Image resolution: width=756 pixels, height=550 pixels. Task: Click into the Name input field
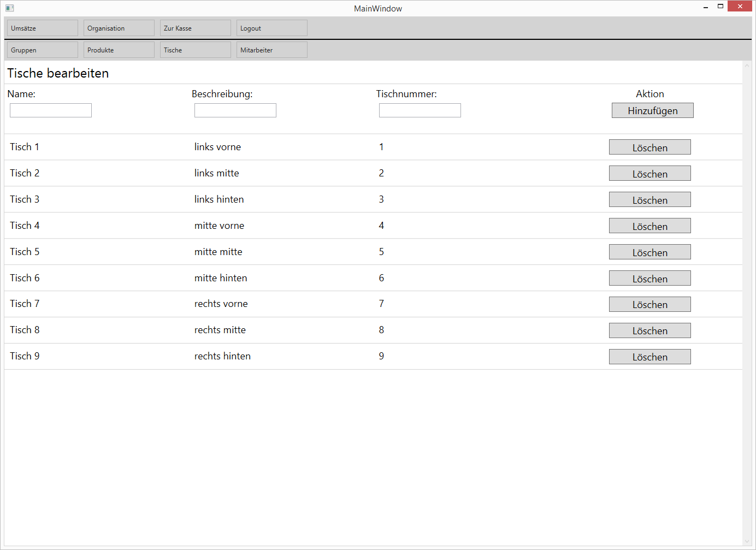tap(51, 110)
